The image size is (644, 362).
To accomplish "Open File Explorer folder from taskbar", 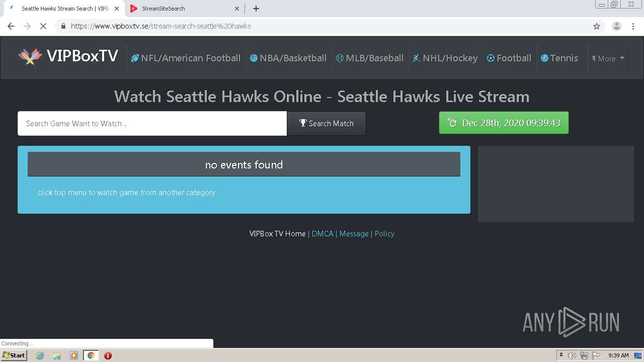I will [x=57, y=355].
